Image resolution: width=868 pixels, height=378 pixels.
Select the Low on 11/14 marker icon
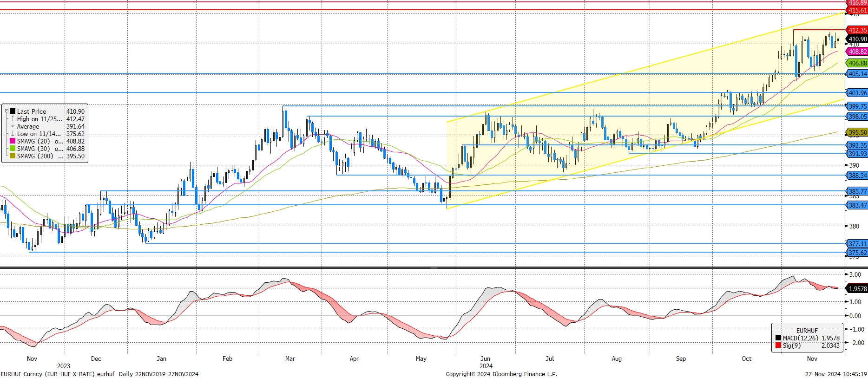point(13,134)
